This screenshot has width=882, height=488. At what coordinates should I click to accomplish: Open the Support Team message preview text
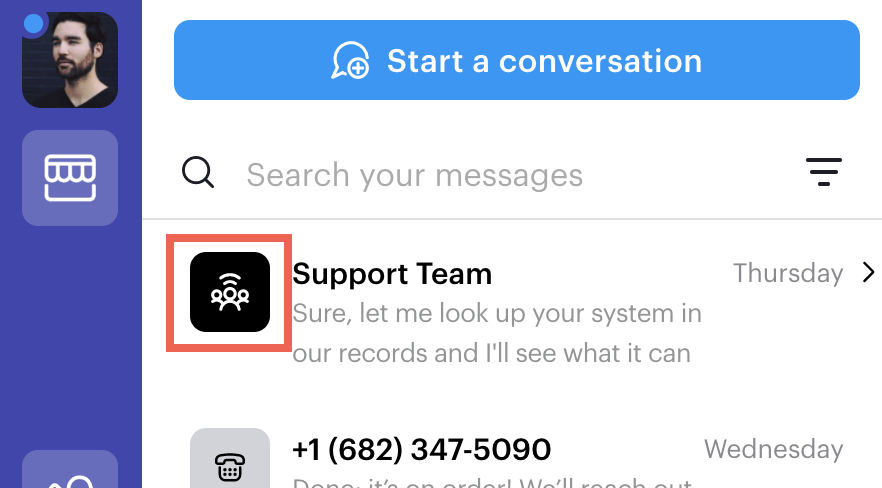[x=497, y=333]
